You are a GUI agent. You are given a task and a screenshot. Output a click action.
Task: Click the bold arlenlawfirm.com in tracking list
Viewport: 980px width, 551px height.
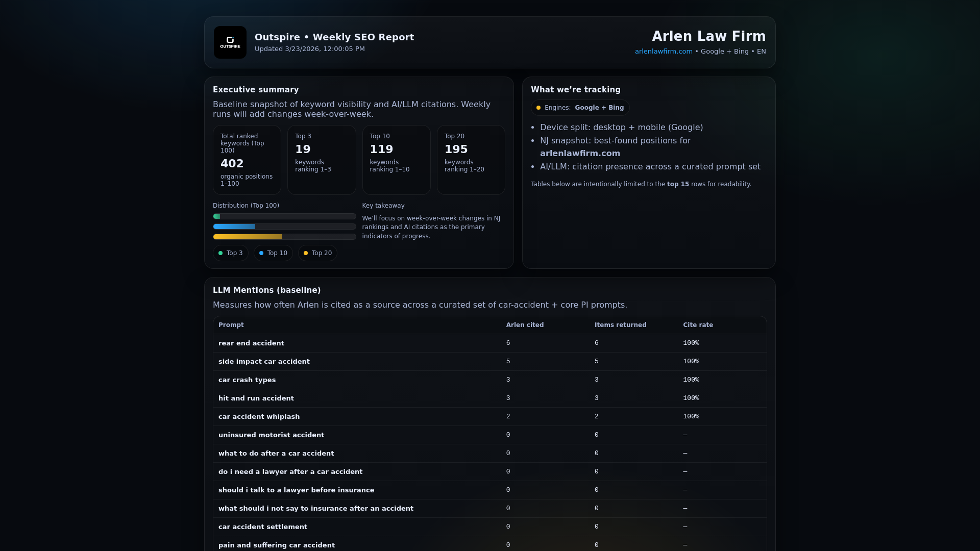click(x=580, y=154)
